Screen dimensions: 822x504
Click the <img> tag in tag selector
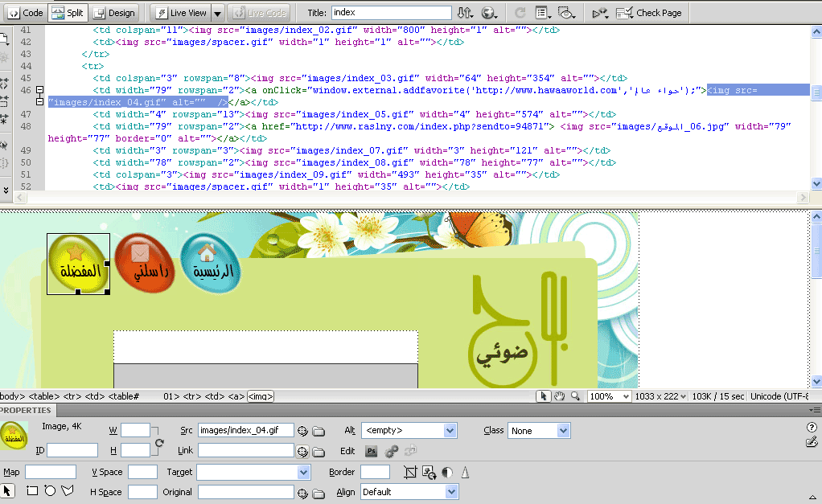click(261, 396)
